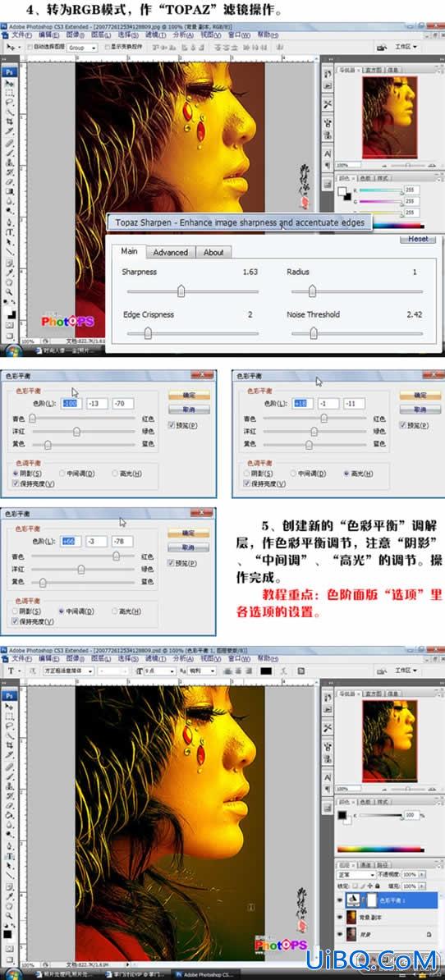Click the Sharpness slider handle in Topaz Sharpen
The image size is (445, 980).
click(x=181, y=291)
